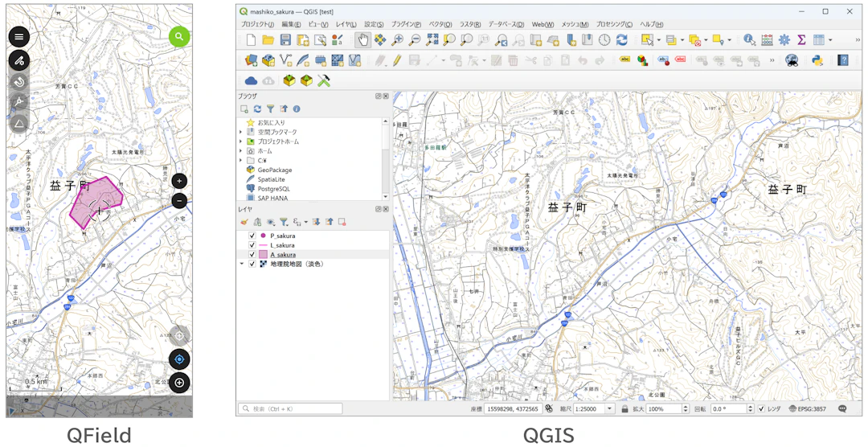Expand the 空間ブックマーク tree node
Viewport: 868px width, 447px height.
tap(241, 132)
